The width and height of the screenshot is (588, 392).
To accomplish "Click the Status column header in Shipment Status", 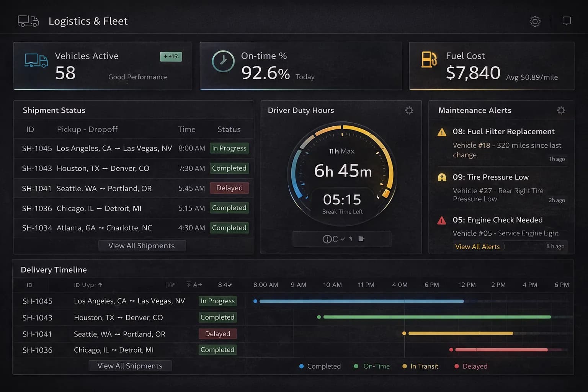I will click(229, 129).
